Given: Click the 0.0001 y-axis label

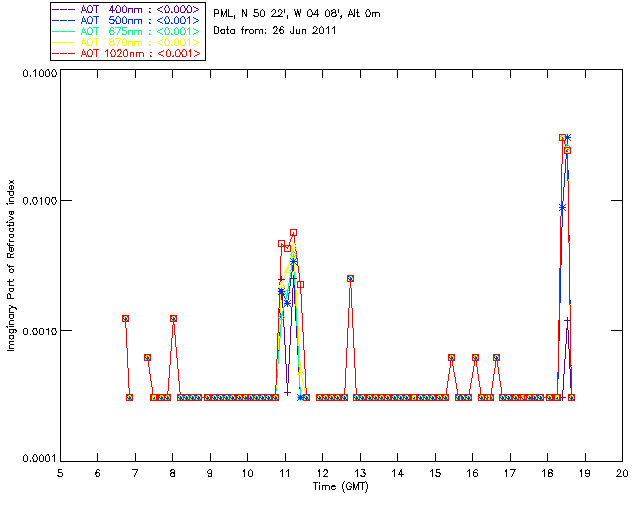Looking at the screenshot, I should point(40,459).
